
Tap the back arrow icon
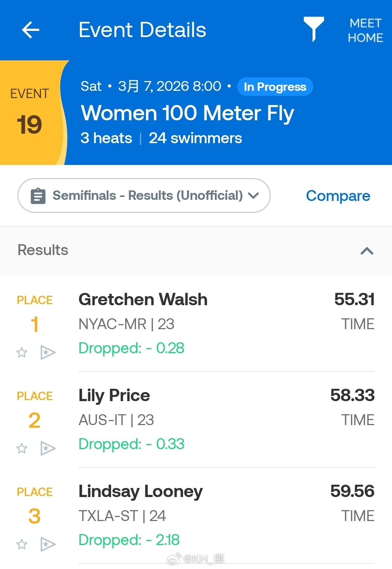pyautogui.click(x=30, y=30)
